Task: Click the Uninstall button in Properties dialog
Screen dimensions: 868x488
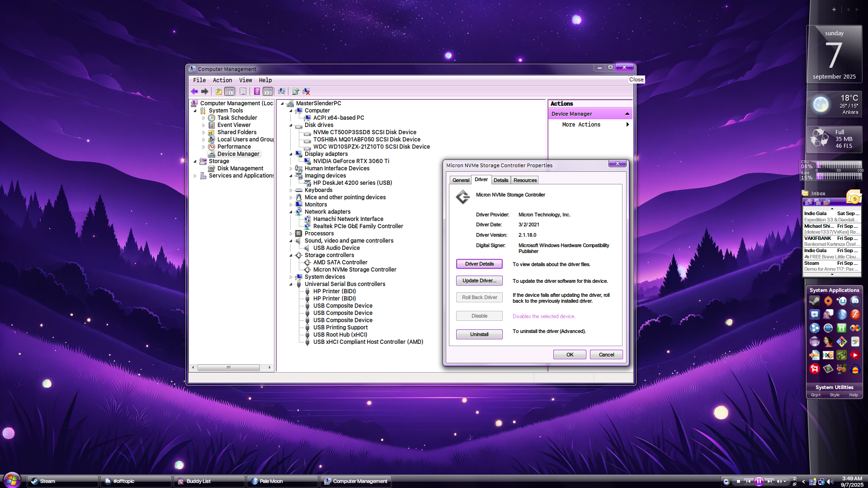Action: pyautogui.click(x=479, y=334)
